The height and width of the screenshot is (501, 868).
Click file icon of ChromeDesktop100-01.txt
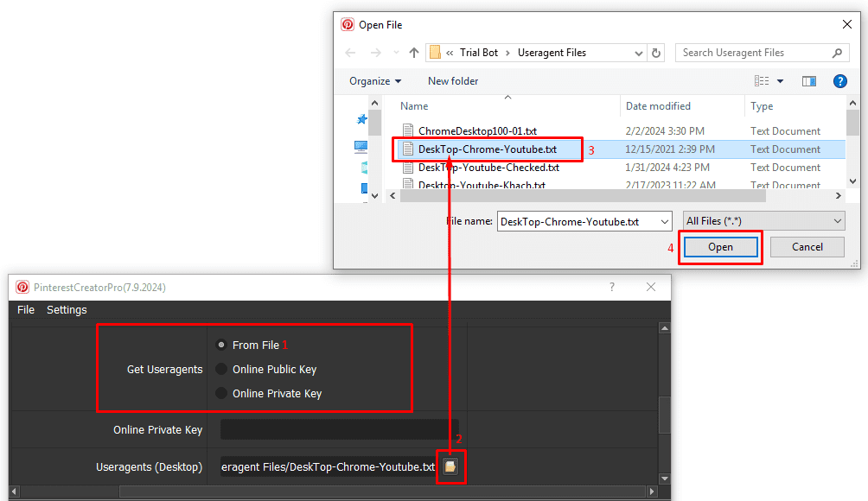408,131
